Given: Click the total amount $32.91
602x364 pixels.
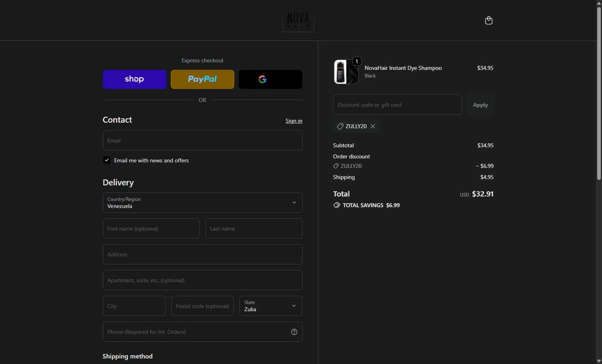Looking at the screenshot, I should [x=482, y=194].
